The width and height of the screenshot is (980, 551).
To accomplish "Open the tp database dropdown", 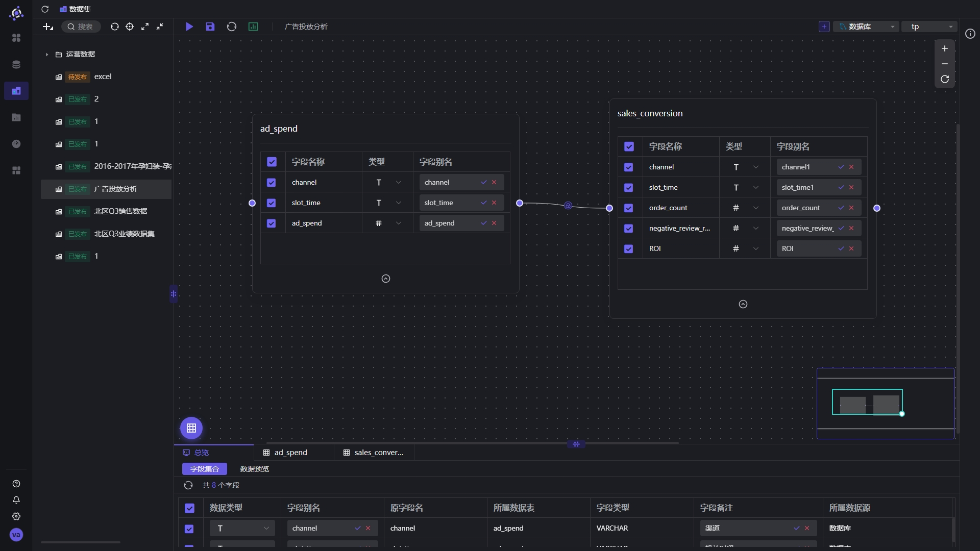I will click(929, 27).
